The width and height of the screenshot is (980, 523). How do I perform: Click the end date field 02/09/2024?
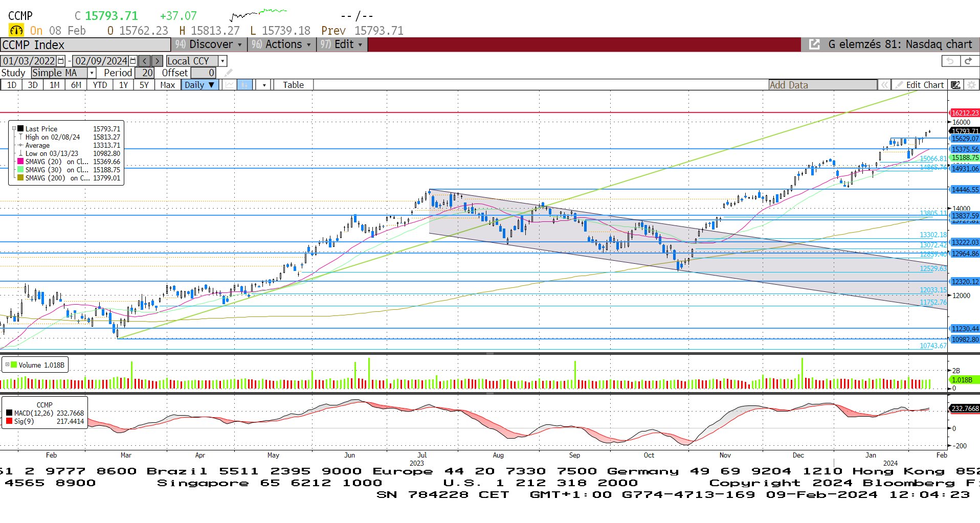(x=101, y=61)
